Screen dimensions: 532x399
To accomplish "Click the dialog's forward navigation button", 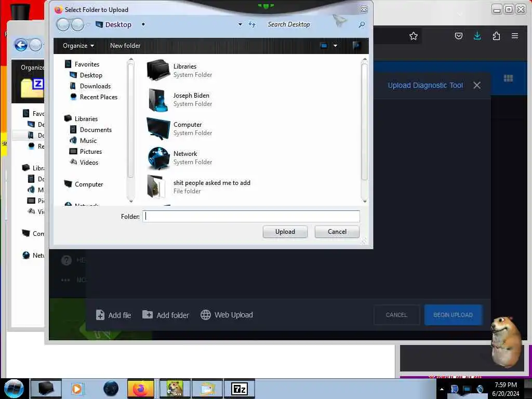I will [x=78, y=25].
